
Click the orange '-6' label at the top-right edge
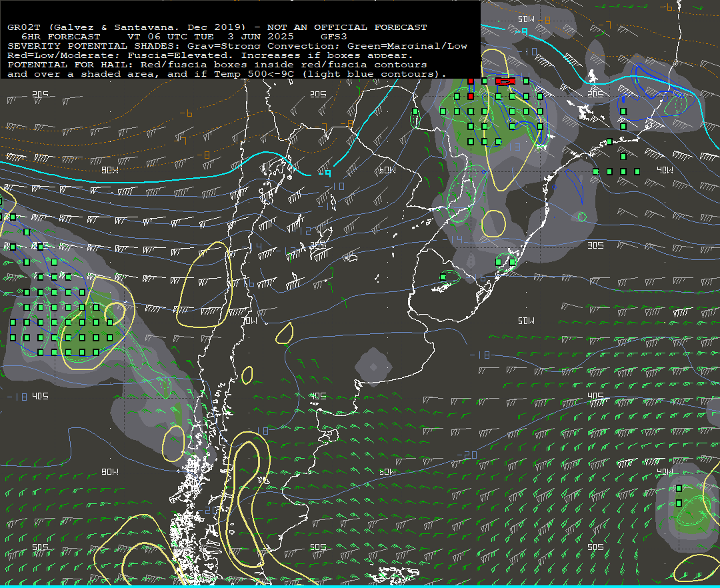(x=666, y=7)
